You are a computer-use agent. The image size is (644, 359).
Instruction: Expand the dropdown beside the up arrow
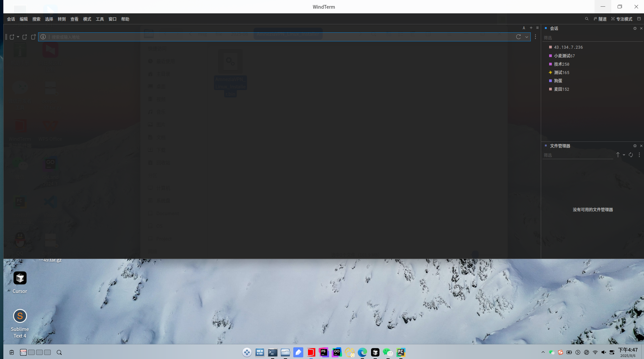pyautogui.click(x=624, y=155)
